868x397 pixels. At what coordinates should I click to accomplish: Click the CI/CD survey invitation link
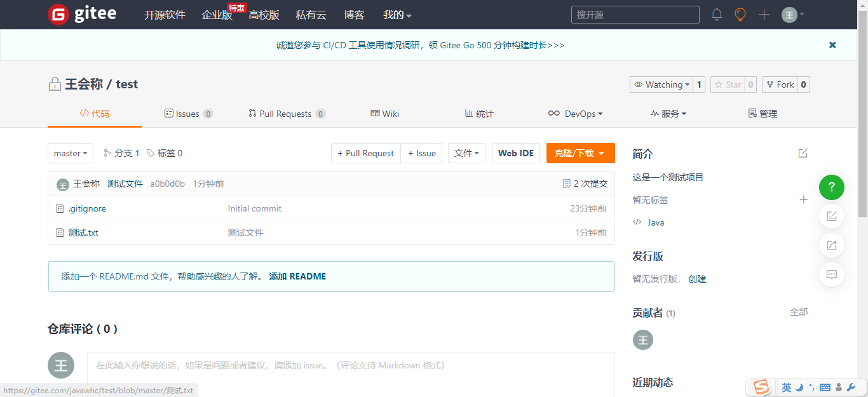coord(420,45)
